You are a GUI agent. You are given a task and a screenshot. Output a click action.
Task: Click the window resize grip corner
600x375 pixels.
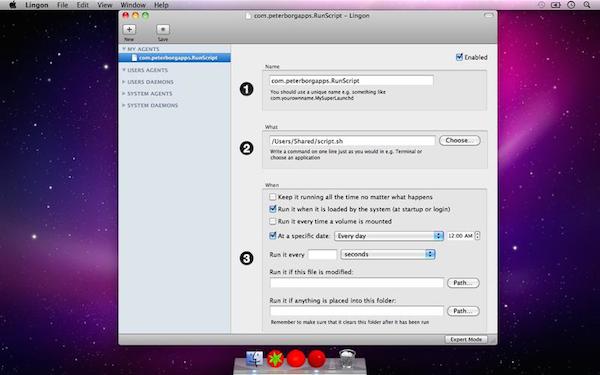point(493,340)
